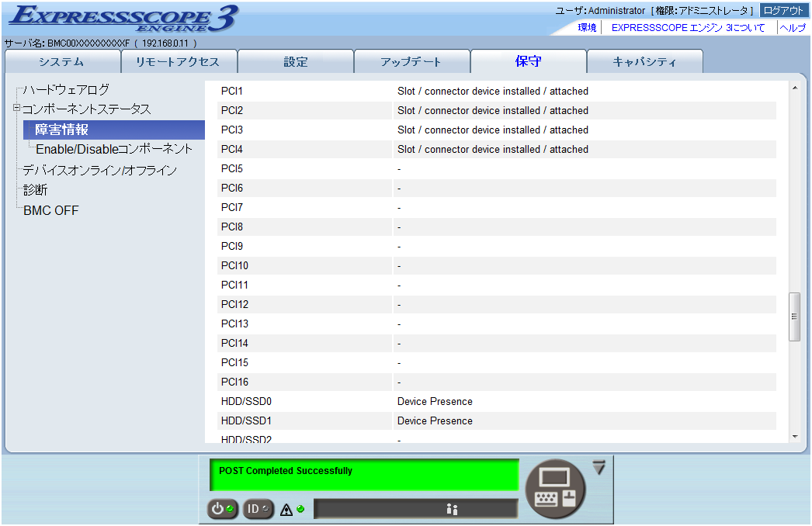Open the 環境 link
This screenshot has height=526, width=812.
pyautogui.click(x=587, y=27)
